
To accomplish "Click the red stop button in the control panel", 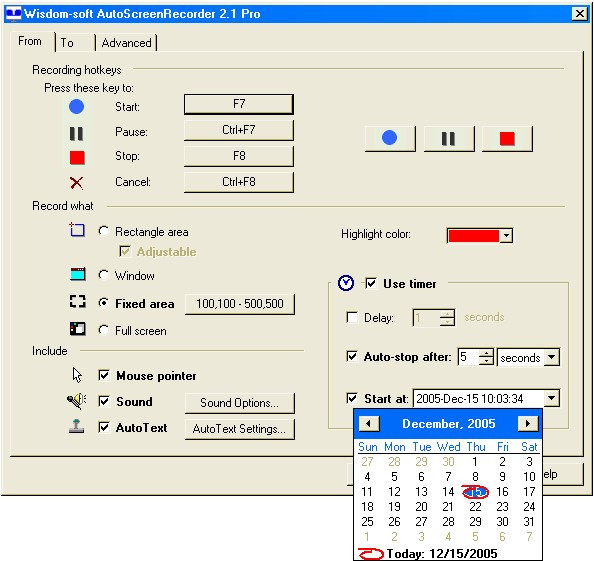I will [x=507, y=138].
